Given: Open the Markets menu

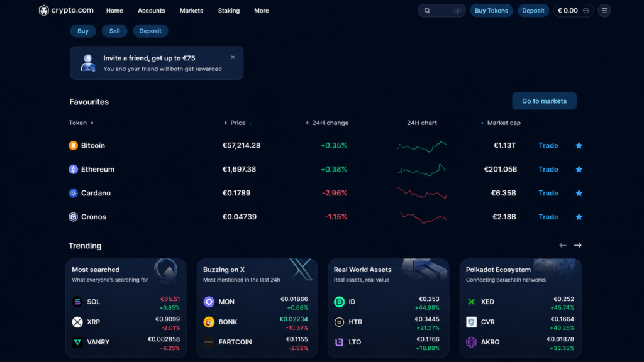Looking at the screenshot, I should (x=191, y=11).
